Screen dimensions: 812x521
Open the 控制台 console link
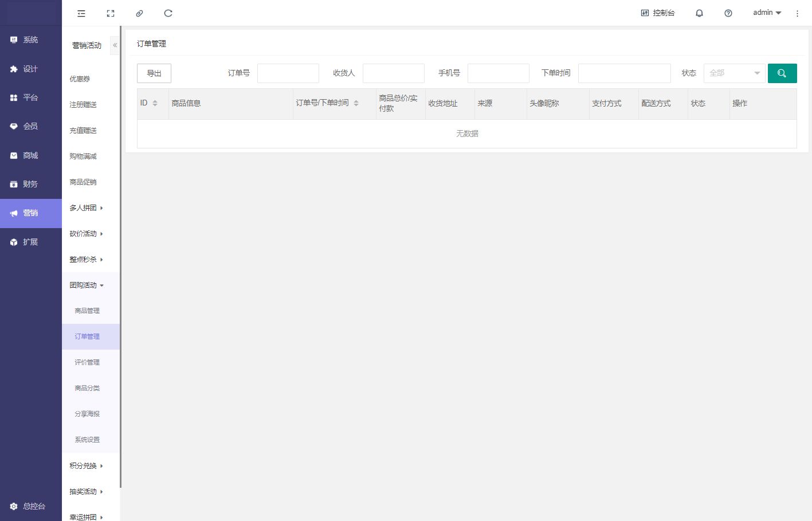[658, 13]
